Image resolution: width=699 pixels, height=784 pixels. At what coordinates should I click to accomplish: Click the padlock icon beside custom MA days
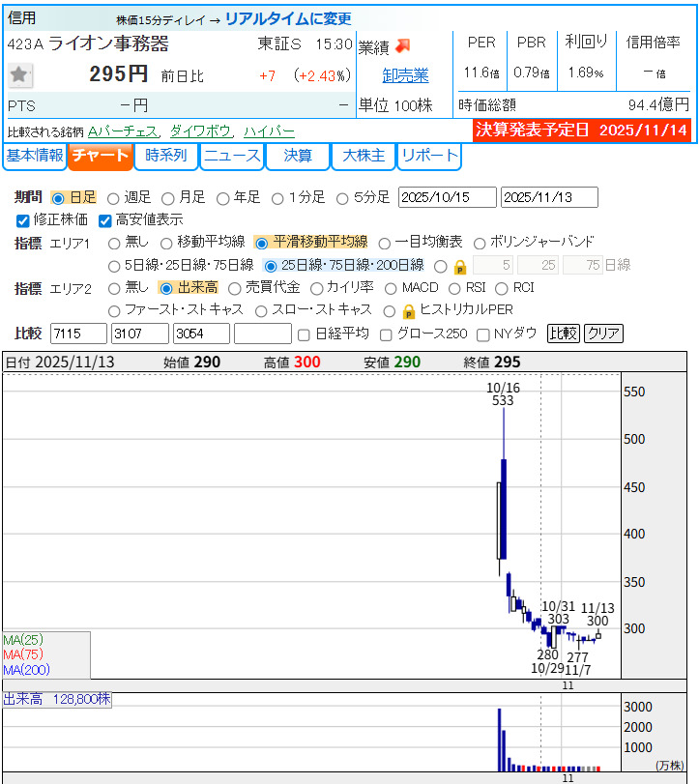click(460, 268)
